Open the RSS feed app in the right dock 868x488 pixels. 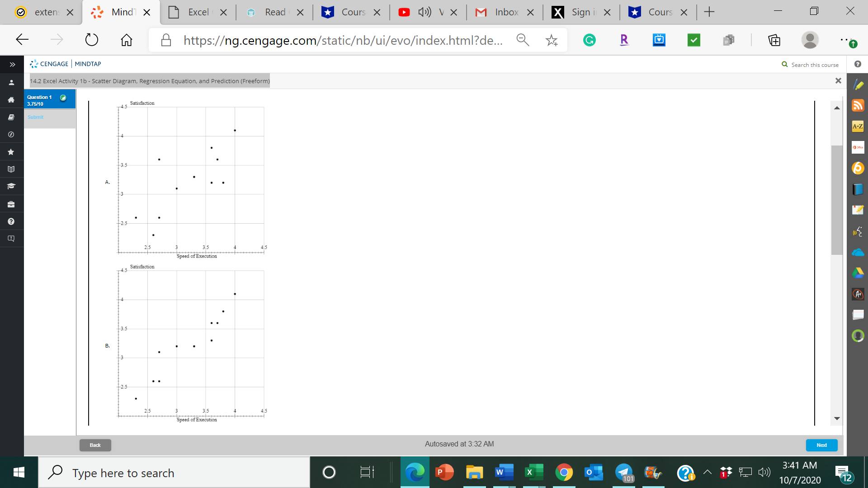(858, 105)
